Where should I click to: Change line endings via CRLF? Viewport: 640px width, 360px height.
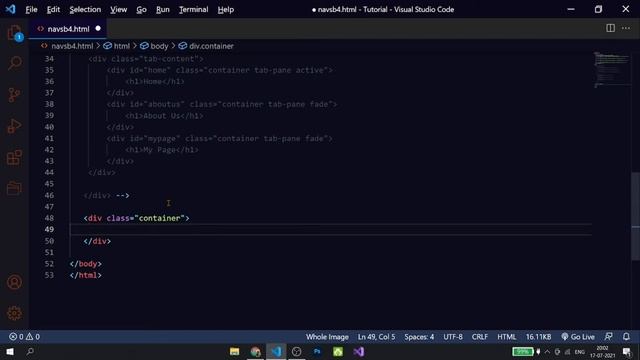coord(480,337)
